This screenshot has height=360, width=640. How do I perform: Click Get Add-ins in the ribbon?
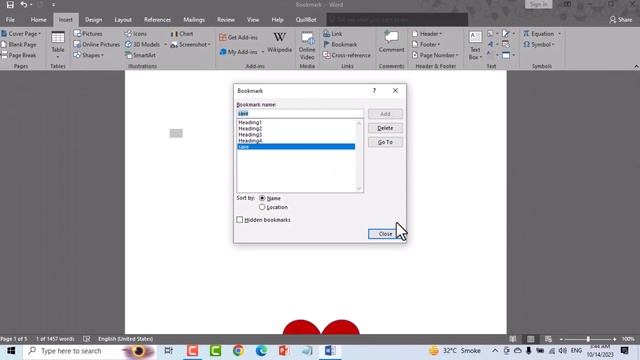point(238,38)
